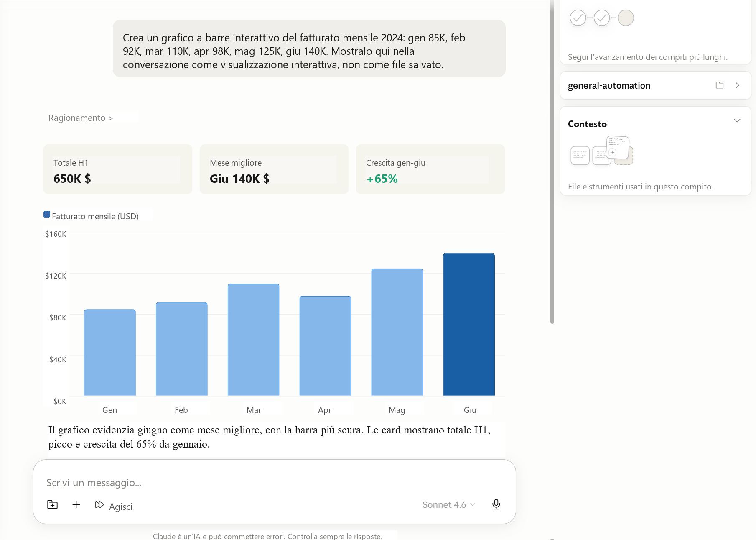Collapse the Contesto panel chevron
This screenshot has height=540, width=756.
pos(737,121)
